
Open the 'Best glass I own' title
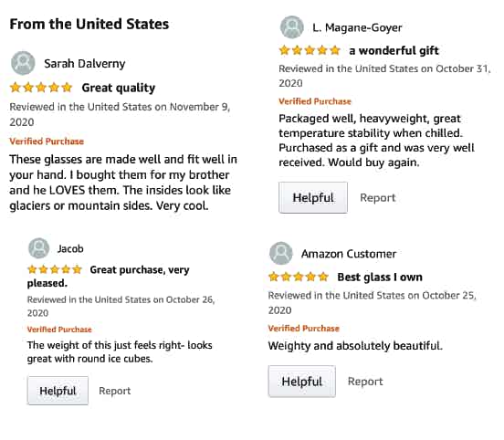coord(380,277)
